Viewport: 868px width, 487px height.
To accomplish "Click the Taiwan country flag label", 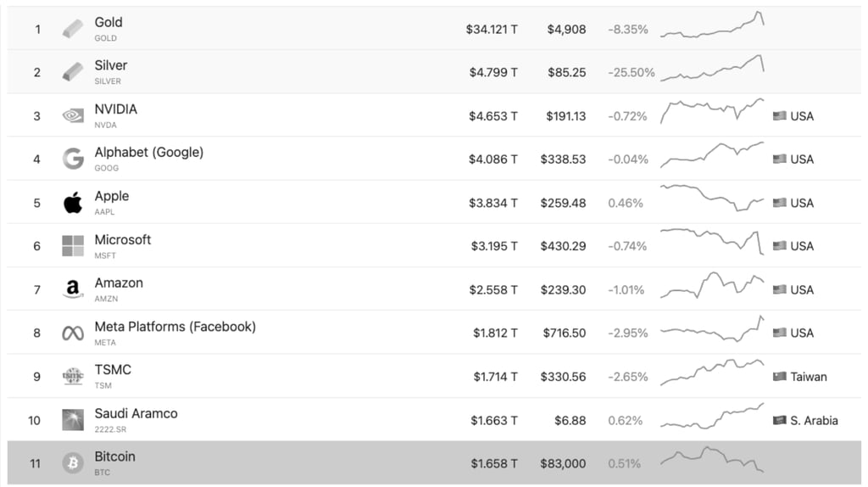I will click(x=799, y=377).
